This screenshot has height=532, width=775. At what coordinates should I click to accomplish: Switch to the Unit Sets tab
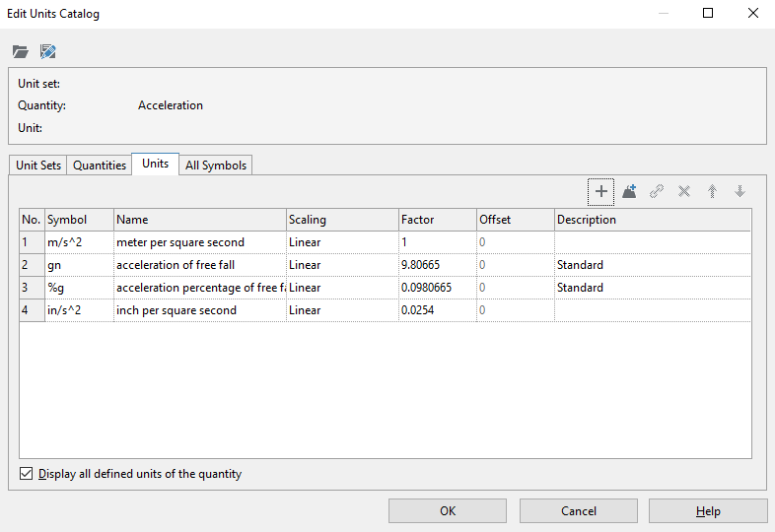pos(38,166)
